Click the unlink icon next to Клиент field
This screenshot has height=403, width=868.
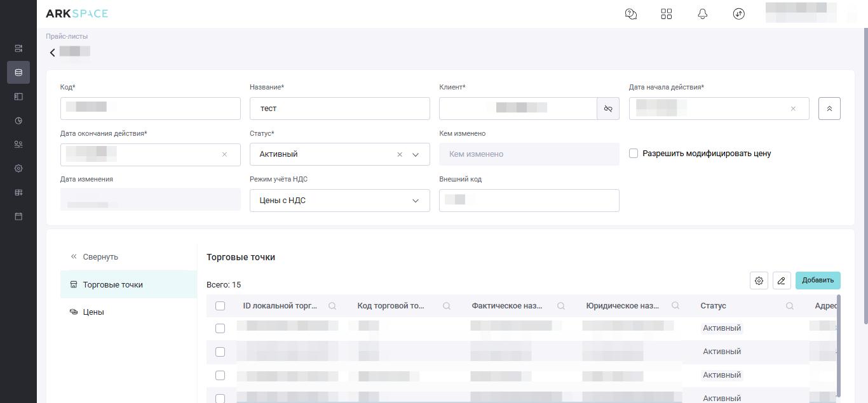click(608, 109)
